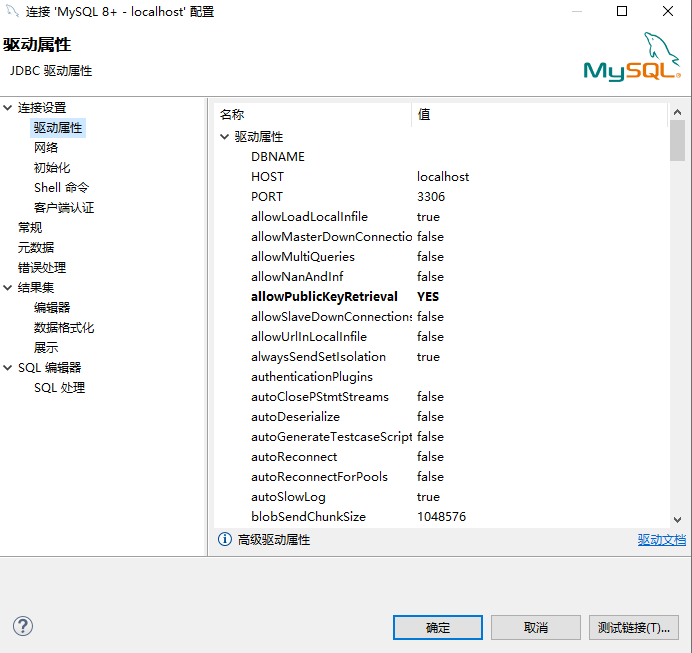Click the true value of alwaysSendSetIsolation
The height and width of the screenshot is (653, 692).
(428, 357)
